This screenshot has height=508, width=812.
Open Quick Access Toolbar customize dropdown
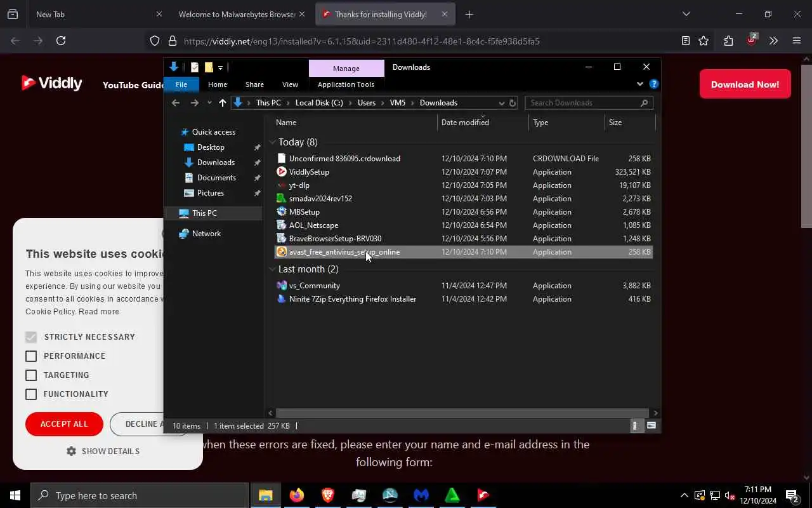click(220, 67)
